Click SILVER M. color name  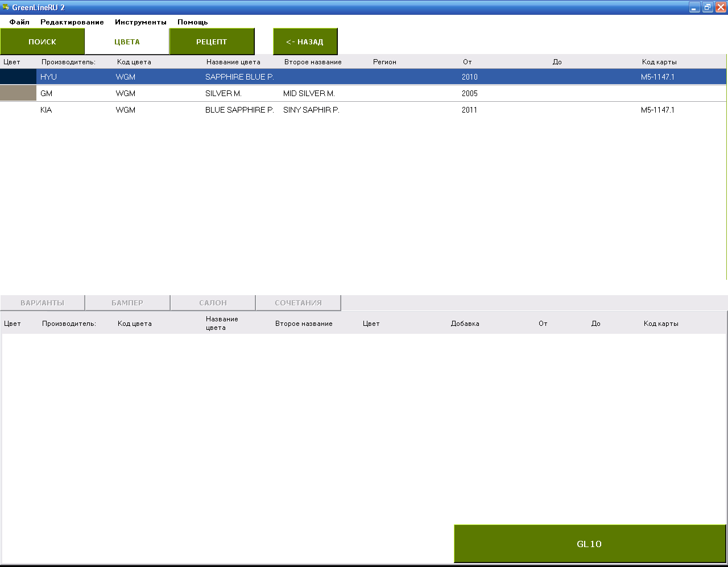(224, 93)
